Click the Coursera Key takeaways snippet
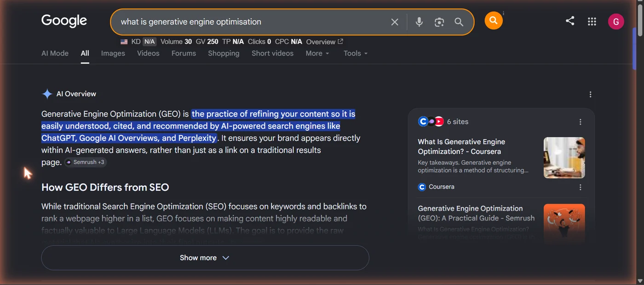644x285 pixels. click(473, 166)
